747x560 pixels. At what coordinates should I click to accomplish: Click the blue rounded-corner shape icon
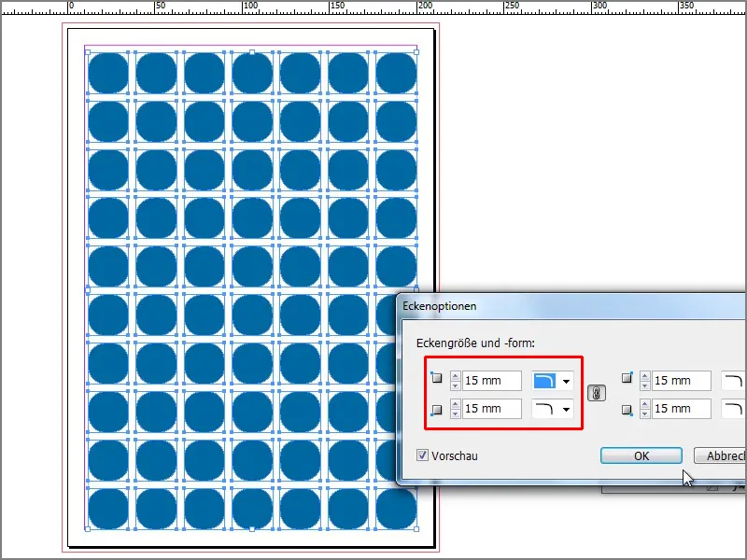(x=543, y=380)
